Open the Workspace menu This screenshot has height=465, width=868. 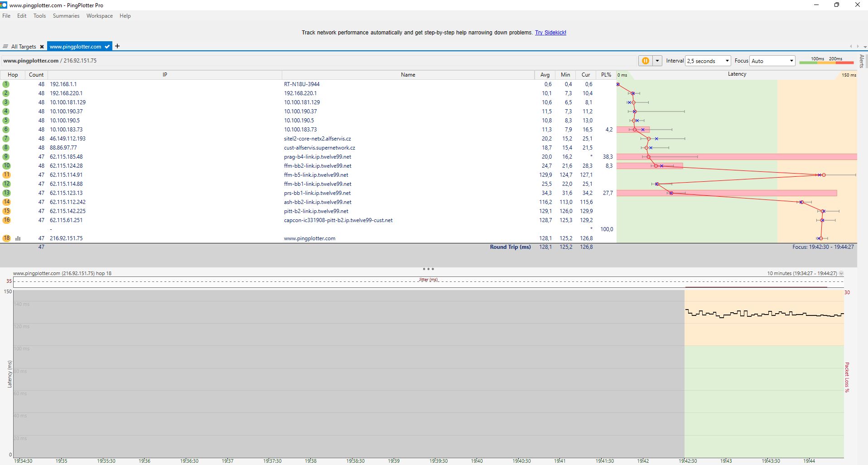pyautogui.click(x=100, y=16)
